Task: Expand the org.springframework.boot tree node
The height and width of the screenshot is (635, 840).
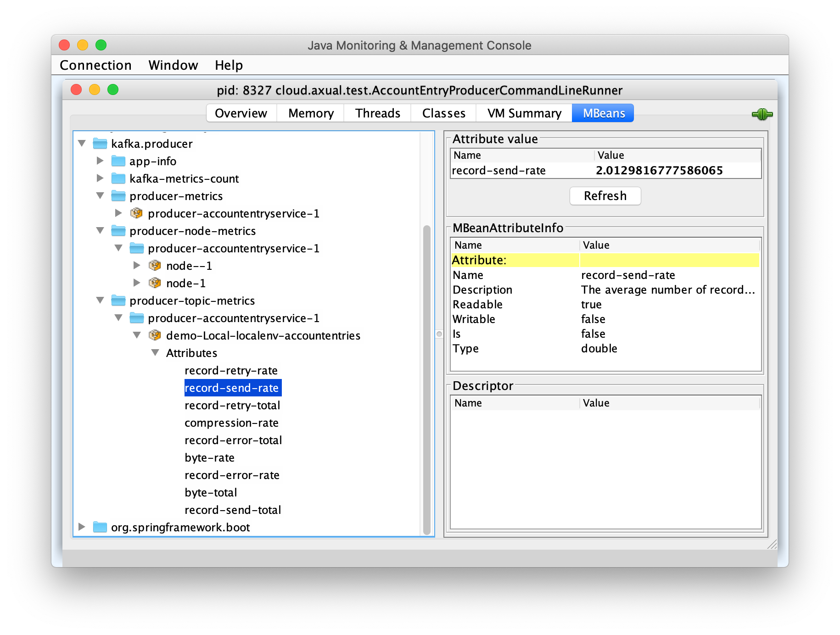Action: tap(82, 527)
